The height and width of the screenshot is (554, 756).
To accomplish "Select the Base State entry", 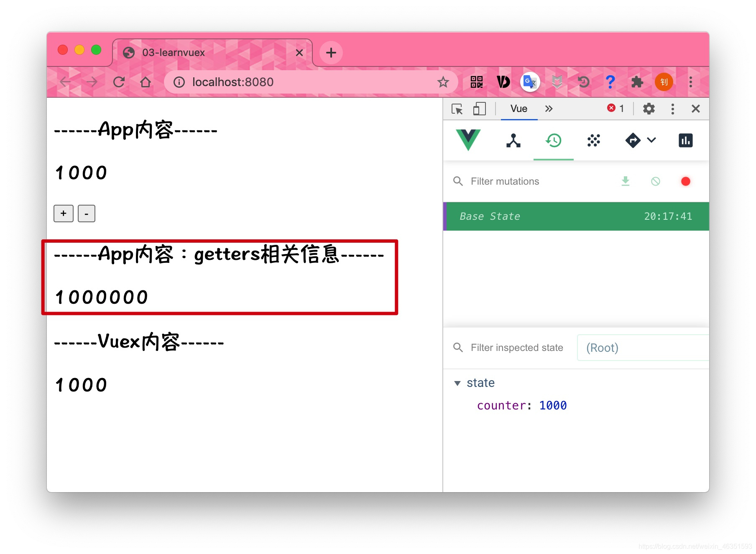I will click(x=576, y=216).
